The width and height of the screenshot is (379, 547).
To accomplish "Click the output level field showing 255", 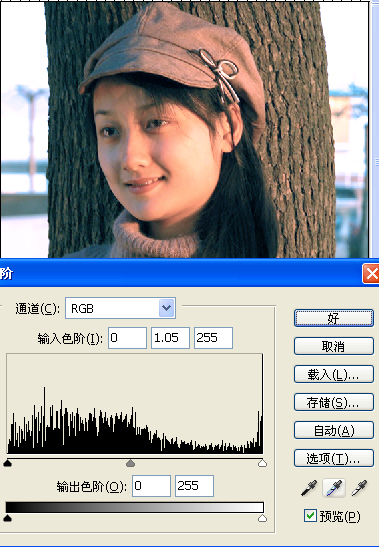I will coord(194,486).
